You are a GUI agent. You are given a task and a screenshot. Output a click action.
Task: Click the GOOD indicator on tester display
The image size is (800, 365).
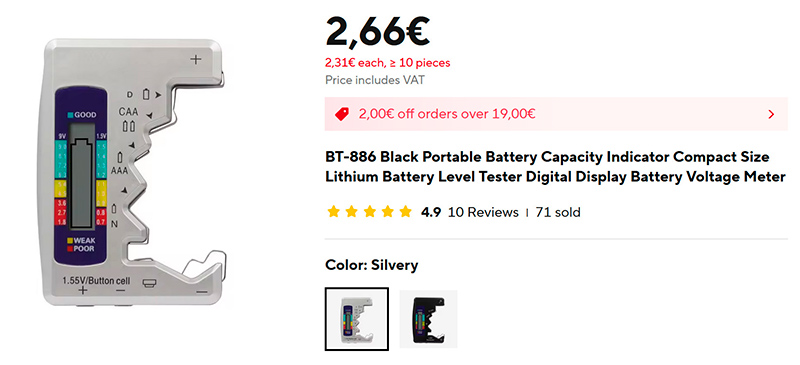pyautogui.click(x=82, y=115)
